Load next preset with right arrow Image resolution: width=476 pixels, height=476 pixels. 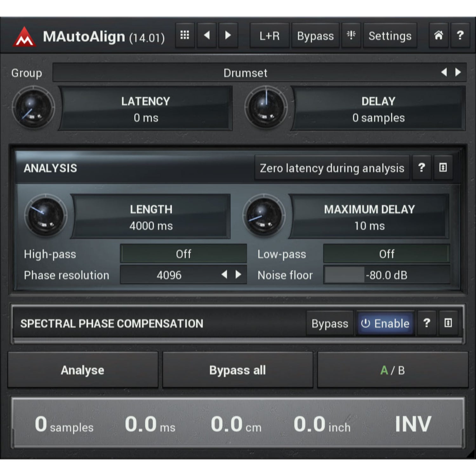228,35
